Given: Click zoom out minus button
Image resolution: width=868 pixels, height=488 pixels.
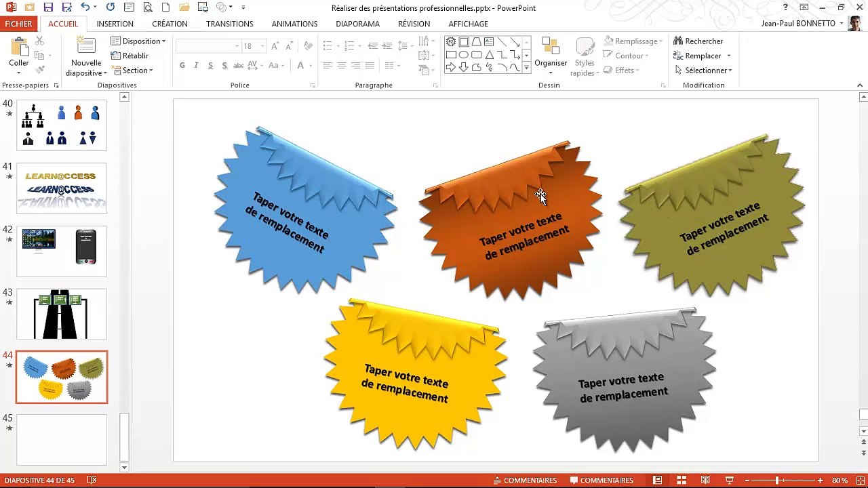Looking at the screenshot, I should pos(747,480).
